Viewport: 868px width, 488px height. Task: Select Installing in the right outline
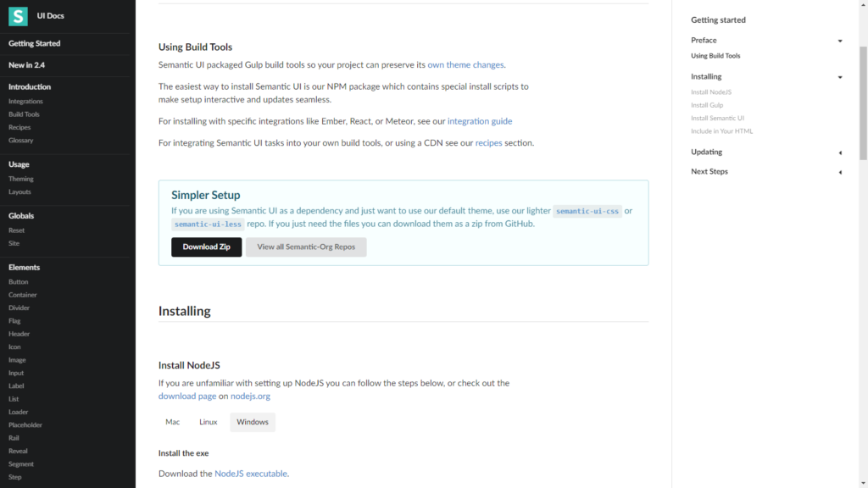click(x=706, y=76)
